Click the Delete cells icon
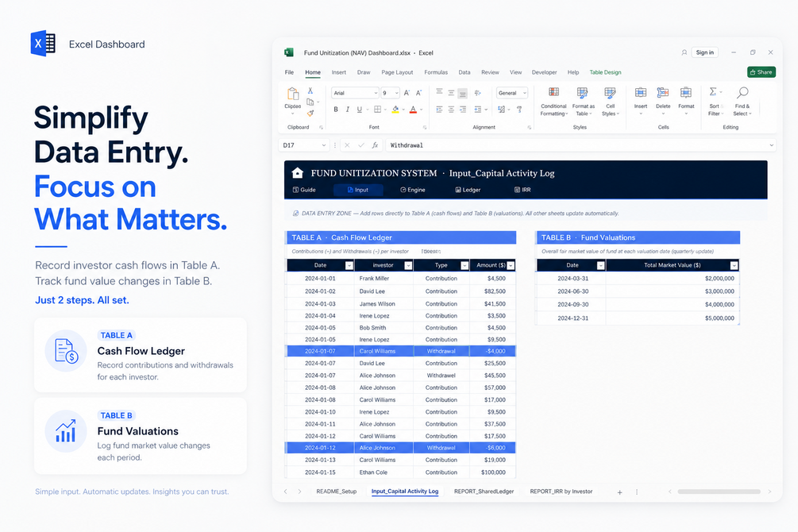The width and height of the screenshot is (798, 532). pyautogui.click(x=663, y=92)
